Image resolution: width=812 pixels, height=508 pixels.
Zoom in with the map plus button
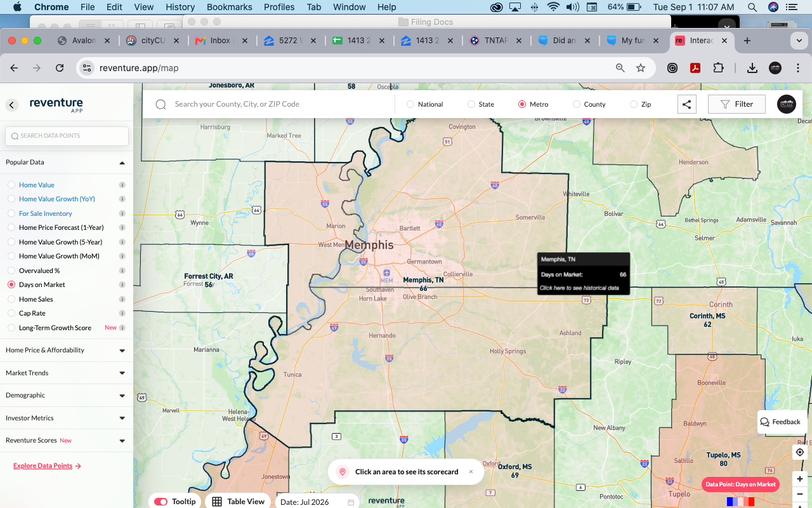(800, 479)
